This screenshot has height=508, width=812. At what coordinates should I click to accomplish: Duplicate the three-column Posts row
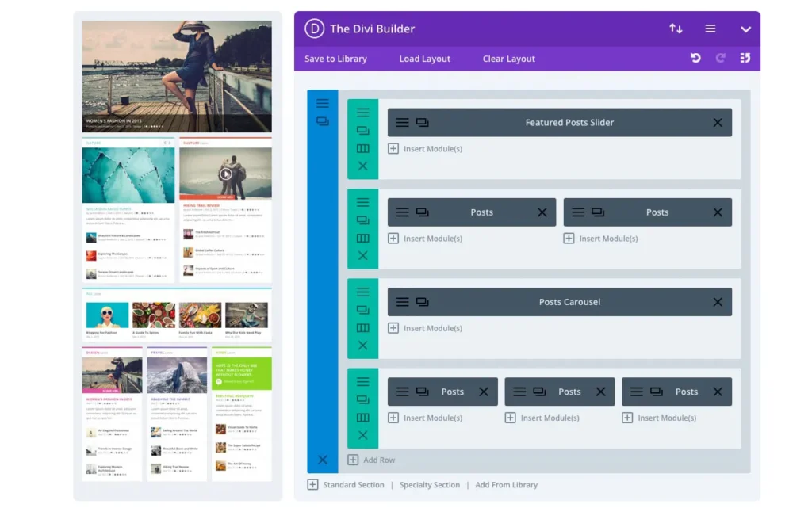(362, 400)
